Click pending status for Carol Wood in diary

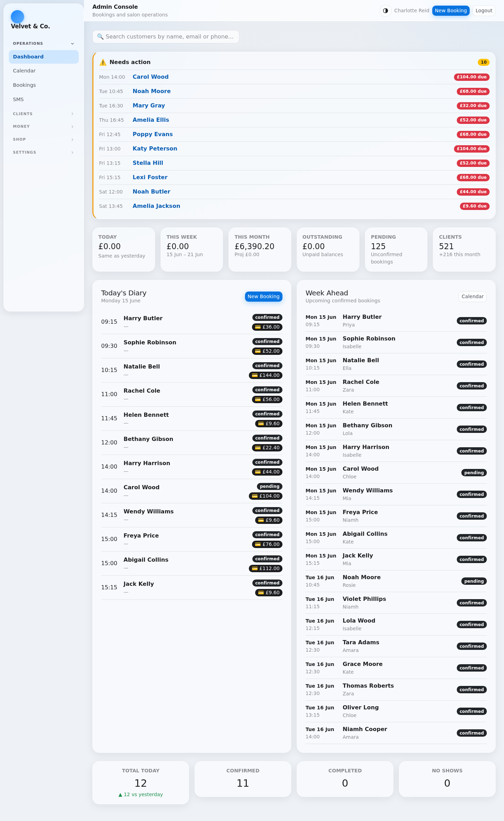click(x=269, y=486)
